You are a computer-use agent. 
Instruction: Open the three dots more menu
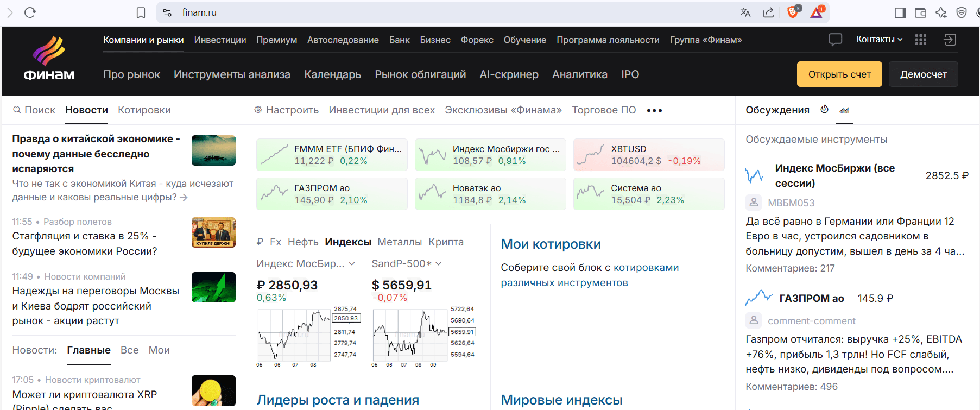tap(654, 110)
